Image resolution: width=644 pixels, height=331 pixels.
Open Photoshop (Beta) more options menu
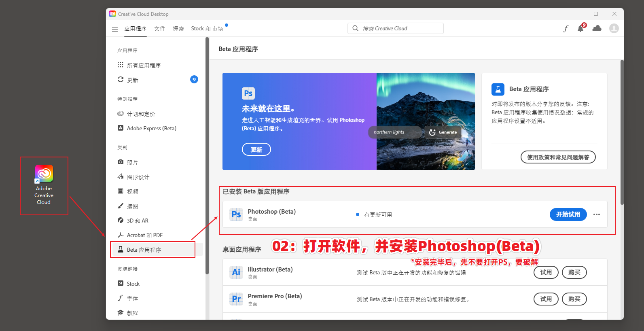pos(596,214)
